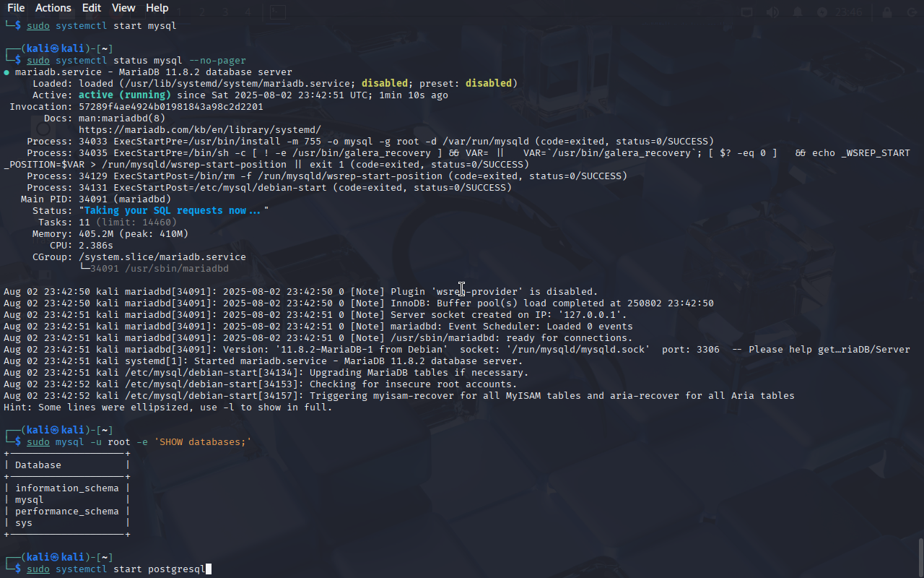Click the faint terminal launcher icon in the panel
The height and width of the screenshot is (578, 924).
point(278,12)
